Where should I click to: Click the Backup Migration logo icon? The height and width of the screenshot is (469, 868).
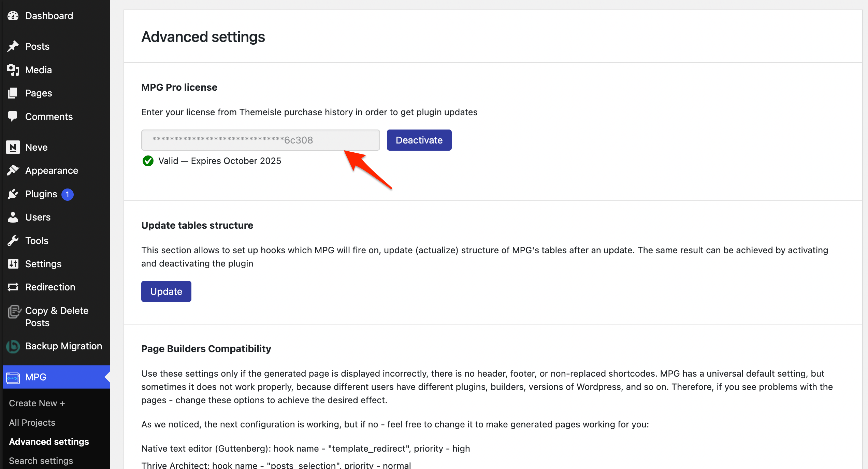coord(13,346)
